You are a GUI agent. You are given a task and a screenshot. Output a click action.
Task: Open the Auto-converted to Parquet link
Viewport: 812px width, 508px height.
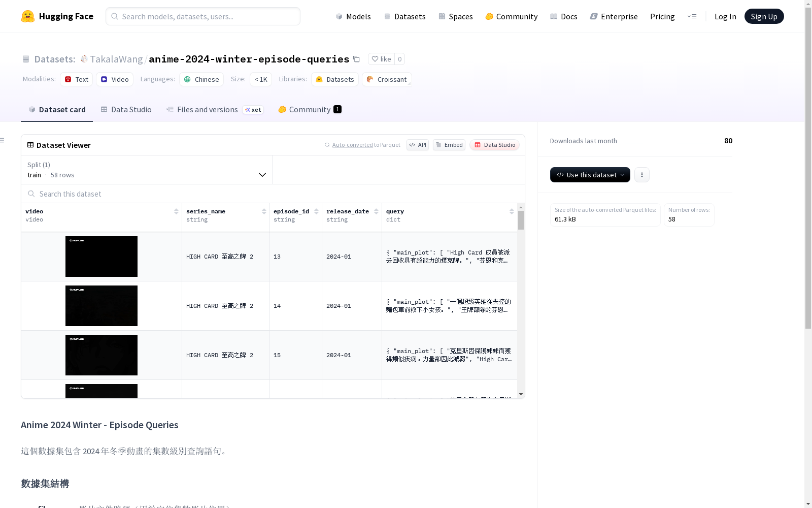click(x=366, y=145)
